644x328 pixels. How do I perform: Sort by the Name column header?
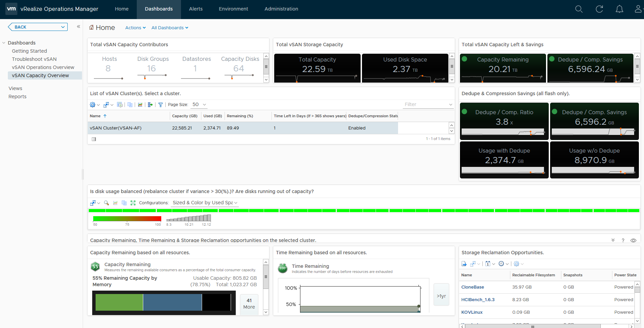pyautogui.click(x=95, y=116)
